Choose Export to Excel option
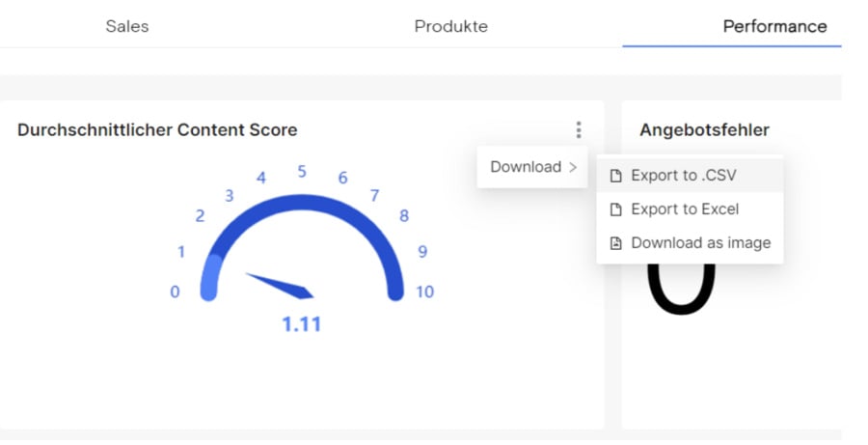This screenshot has width=868, height=445. pos(684,209)
